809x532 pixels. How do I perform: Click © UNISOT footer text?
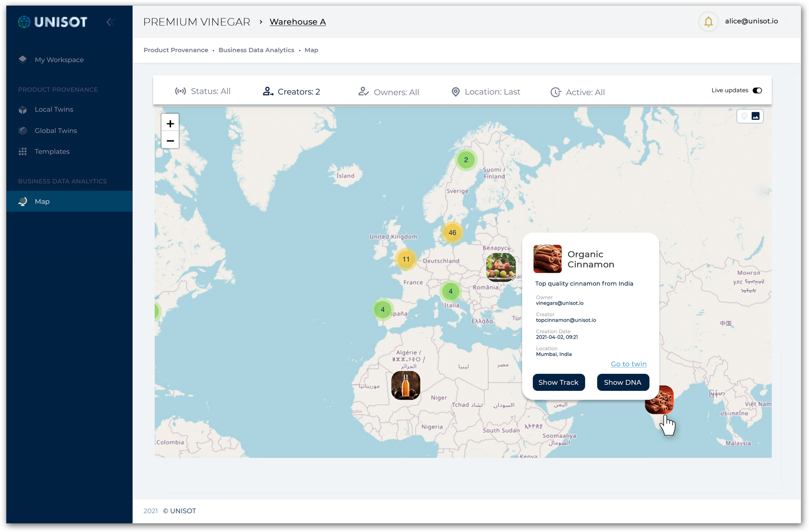pyautogui.click(x=180, y=511)
